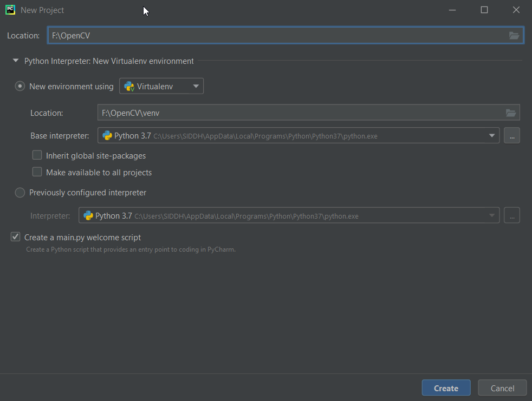Click the Cancel button
Image resolution: width=532 pixels, height=401 pixels.
coord(503,388)
